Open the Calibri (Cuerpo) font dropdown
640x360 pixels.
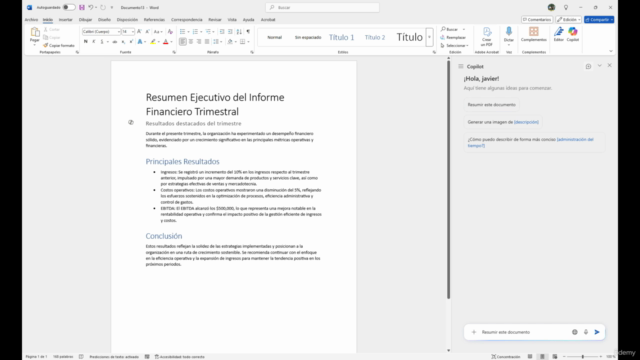[119, 31]
